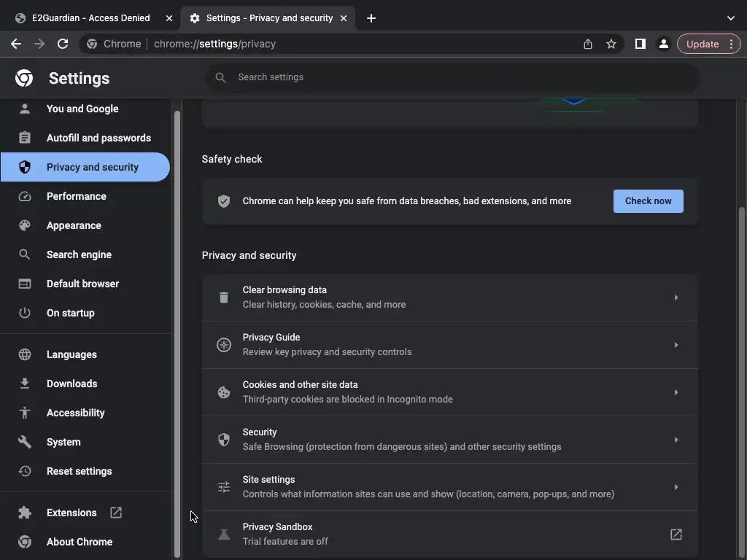Viewport: 747px width, 560px height.
Task: Click the forward navigation arrow
Action: [39, 44]
